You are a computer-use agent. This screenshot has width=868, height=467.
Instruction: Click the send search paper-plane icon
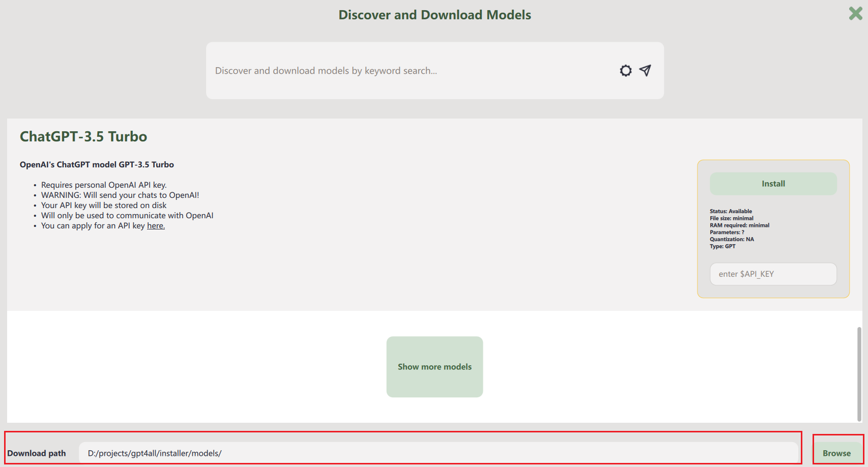coord(645,70)
